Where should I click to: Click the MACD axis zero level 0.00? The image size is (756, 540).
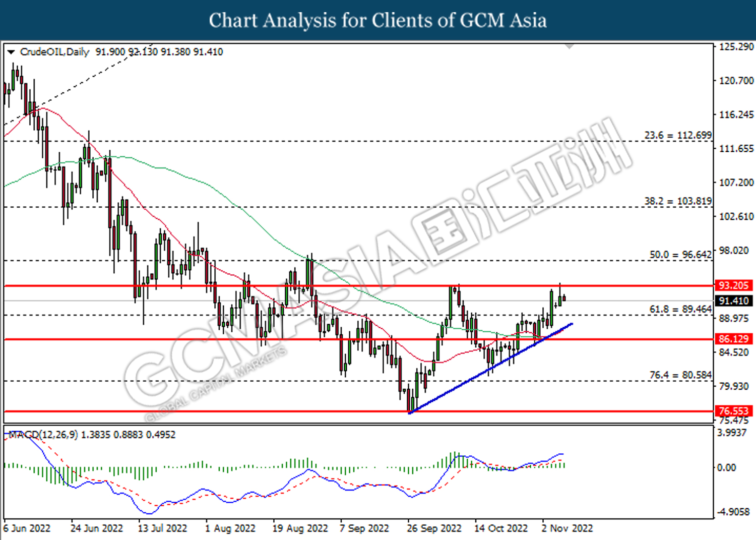[726, 467]
